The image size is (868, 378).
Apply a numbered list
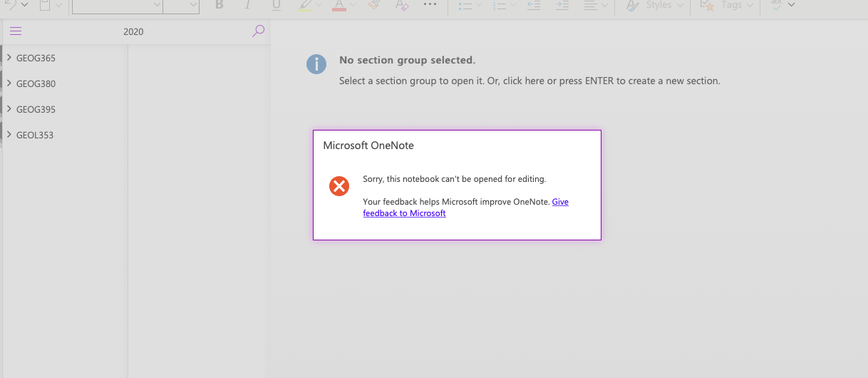click(500, 4)
